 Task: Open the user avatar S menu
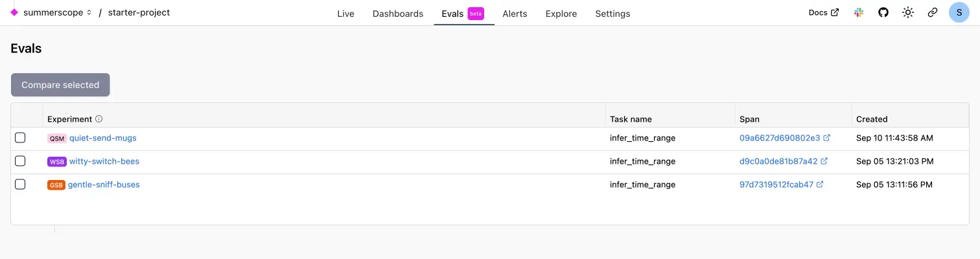959,12
